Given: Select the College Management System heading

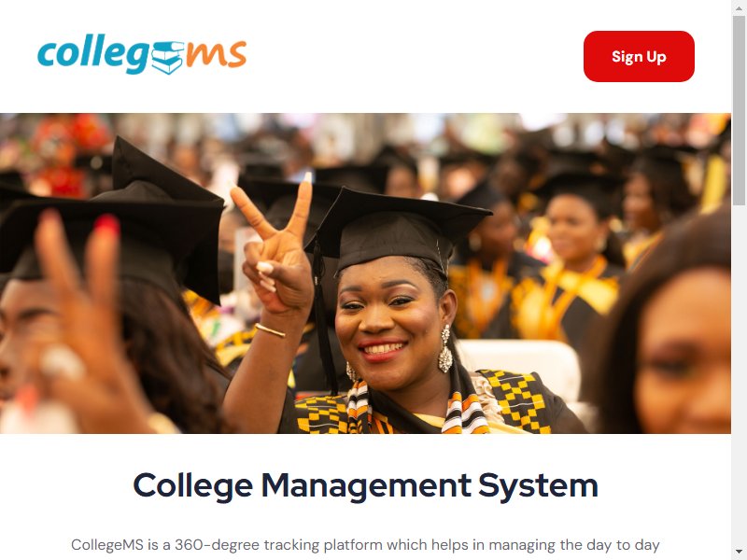Looking at the screenshot, I should (x=365, y=485).
